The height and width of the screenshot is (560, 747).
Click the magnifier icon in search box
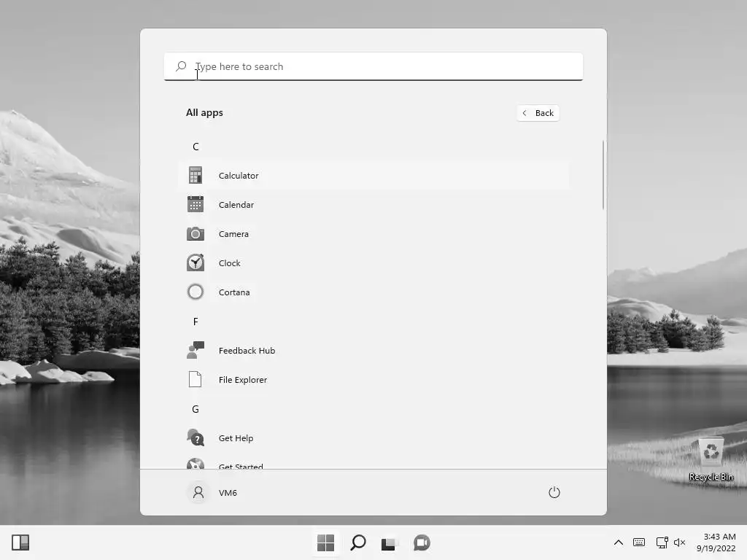point(181,66)
